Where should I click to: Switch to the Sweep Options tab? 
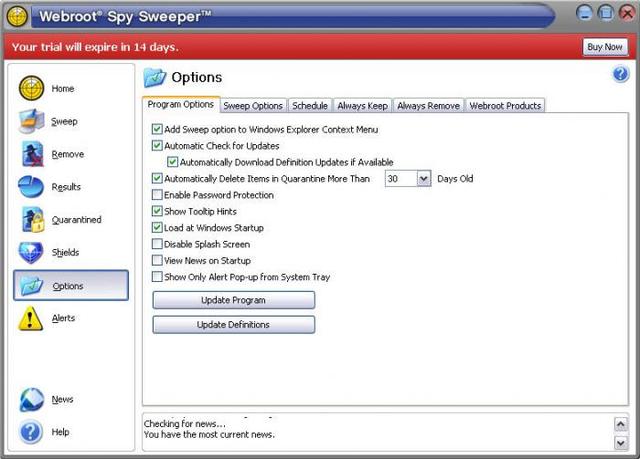[253, 106]
